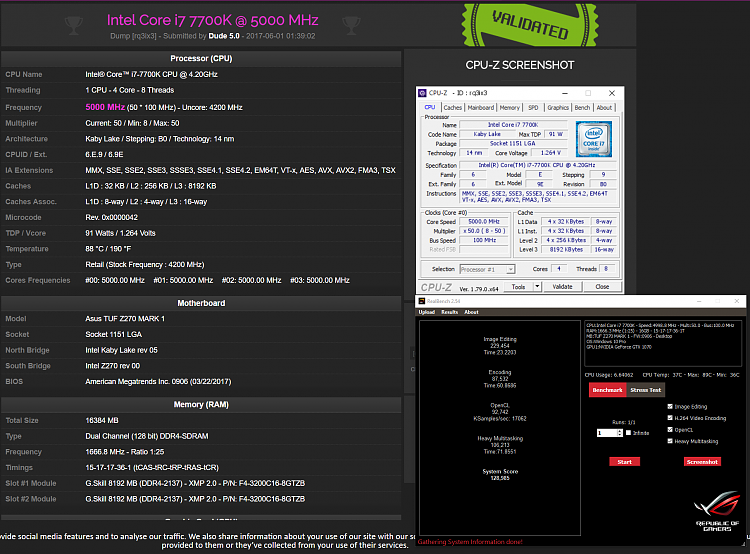
Task: Close the RealBench window with the X
Action: (x=737, y=301)
